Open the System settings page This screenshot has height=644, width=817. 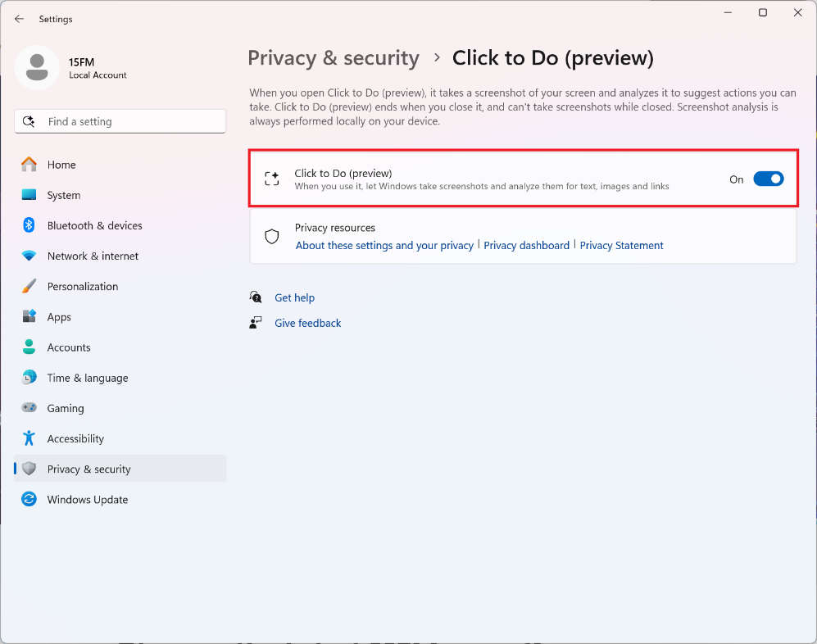63,195
